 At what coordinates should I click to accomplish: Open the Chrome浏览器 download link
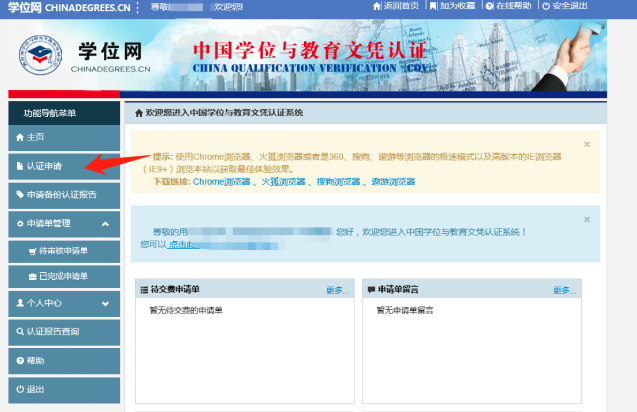point(221,182)
